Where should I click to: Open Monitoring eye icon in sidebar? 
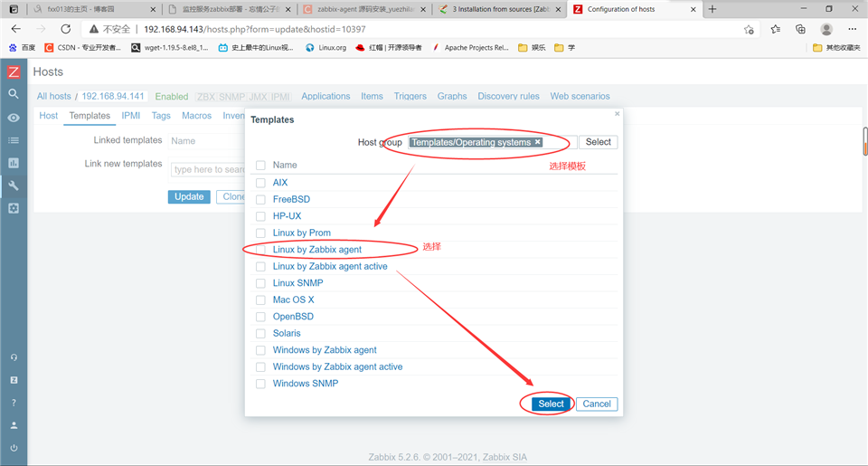point(14,118)
